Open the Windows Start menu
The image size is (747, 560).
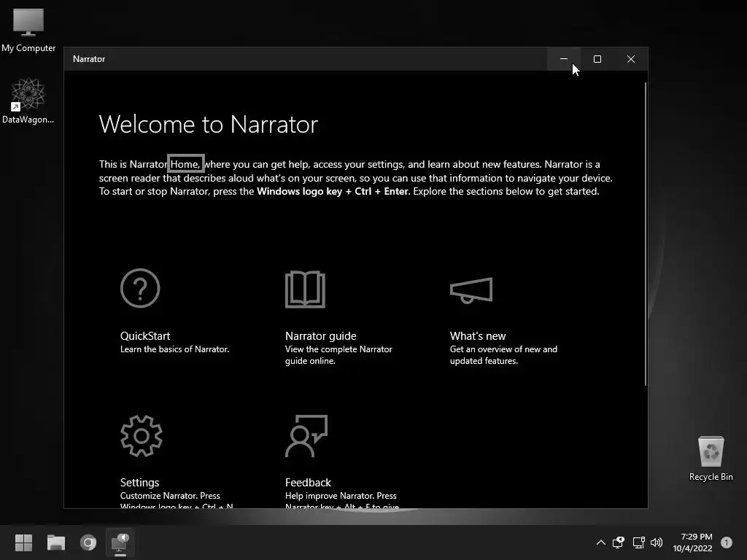[x=23, y=542]
